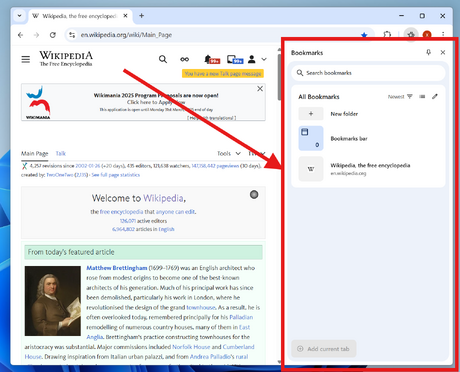Reload the Wikipedia page
Image resolution: width=460 pixels, height=372 pixels.
point(53,35)
